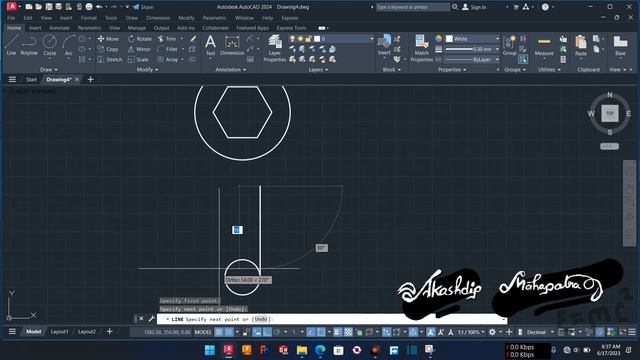This screenshot has height=360, width=640.
Task: Click the Share button
Action: coord(143,7)
